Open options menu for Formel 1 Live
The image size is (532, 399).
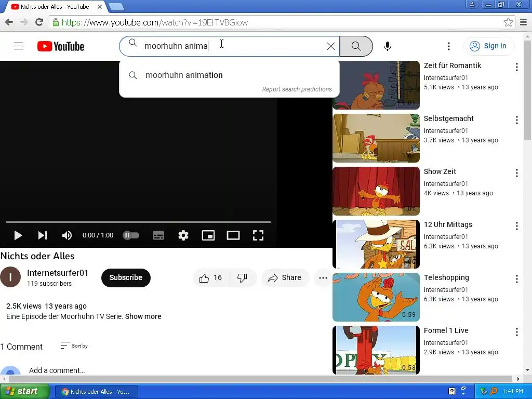click(517, 332)
